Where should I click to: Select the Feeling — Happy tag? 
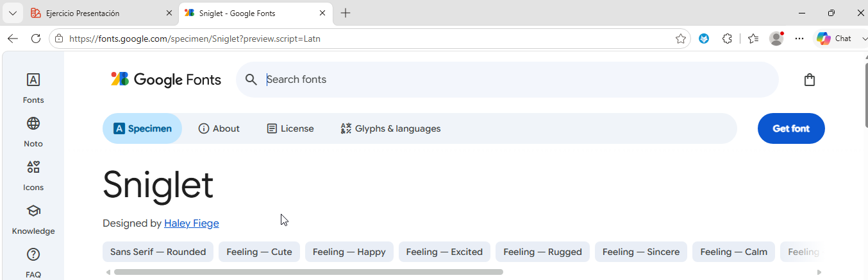pyautogui.click(x=349, y=252)
